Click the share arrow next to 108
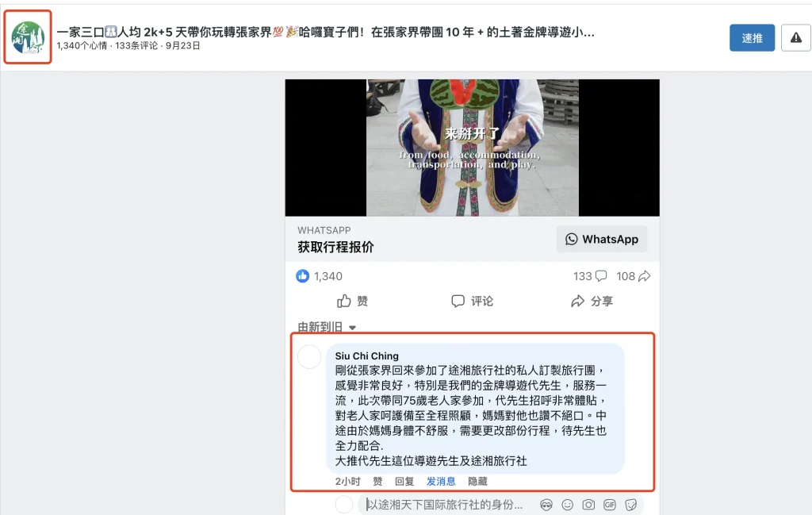Viewport: 812px width, 515px height. click(x=644, y=276)
